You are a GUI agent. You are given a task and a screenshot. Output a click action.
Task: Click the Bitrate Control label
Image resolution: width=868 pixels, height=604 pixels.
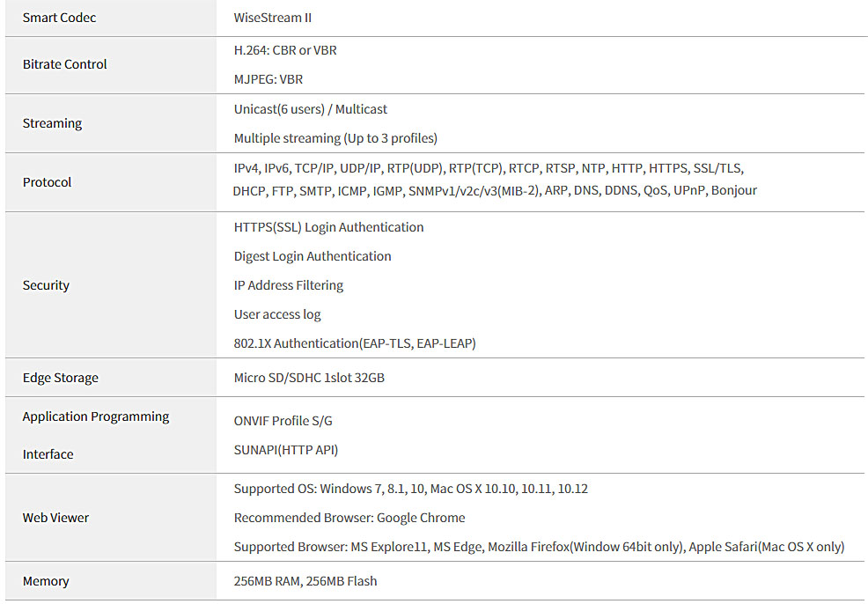coord(65,64)
